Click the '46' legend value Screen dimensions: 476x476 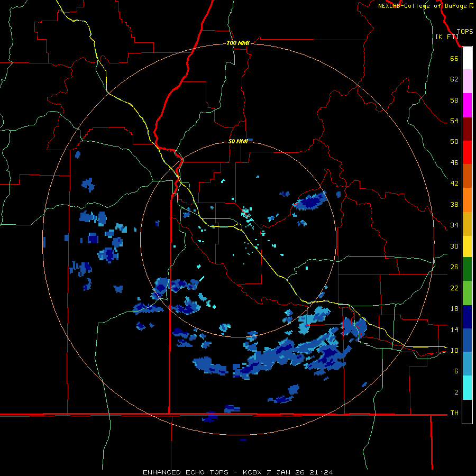(x=454, y=163)
